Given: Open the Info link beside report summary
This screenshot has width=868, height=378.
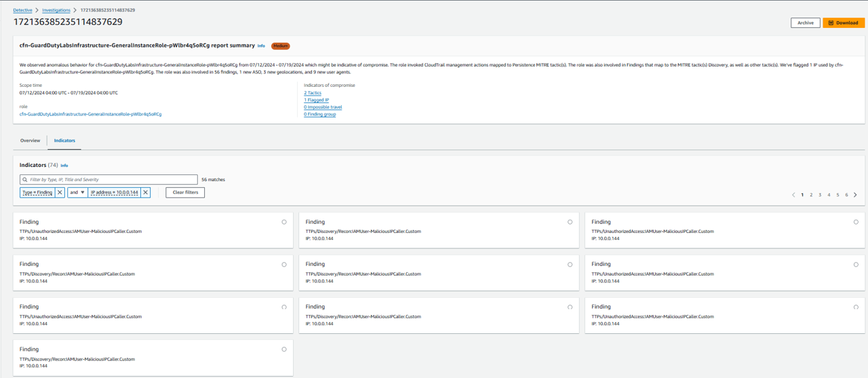Looking at the screenshot, I should tap(261, 46).
